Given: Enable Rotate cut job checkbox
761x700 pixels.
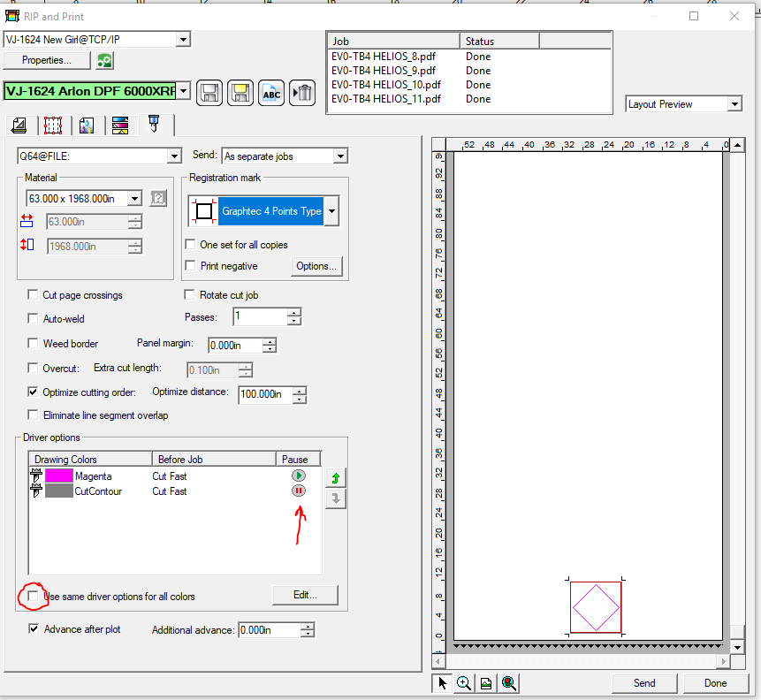Looking at the screenshot, I should [189, 294].
